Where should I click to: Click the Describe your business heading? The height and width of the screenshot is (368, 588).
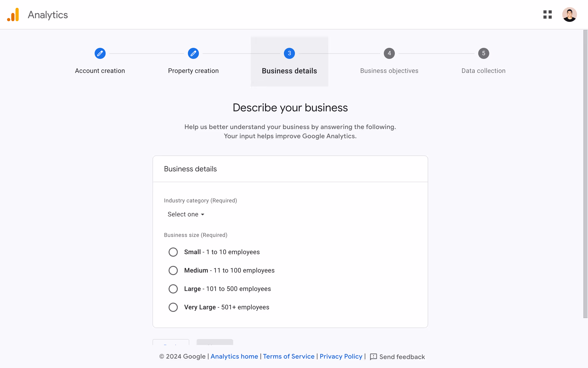(290, 108)
